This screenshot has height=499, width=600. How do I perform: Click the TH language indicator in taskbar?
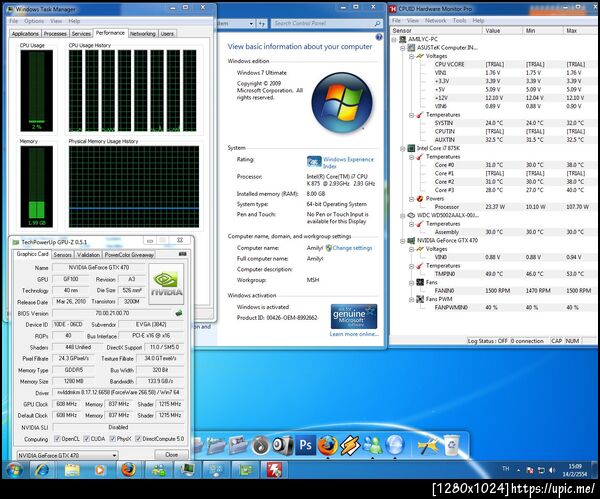pos(505,469)
